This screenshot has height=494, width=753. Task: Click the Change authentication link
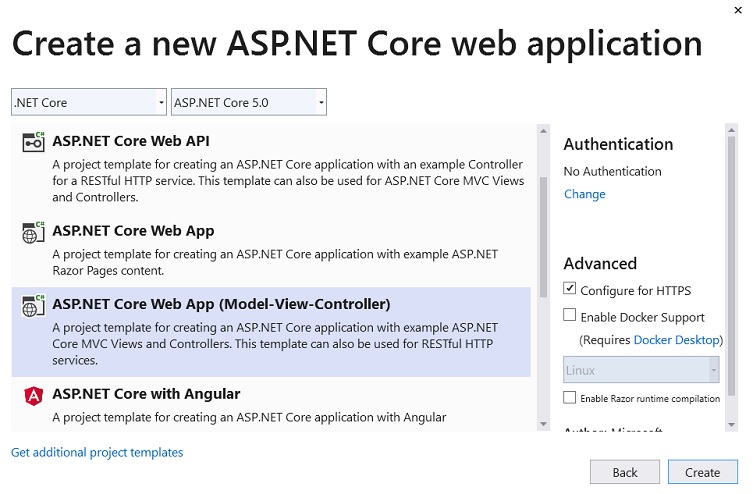(584, 194)
